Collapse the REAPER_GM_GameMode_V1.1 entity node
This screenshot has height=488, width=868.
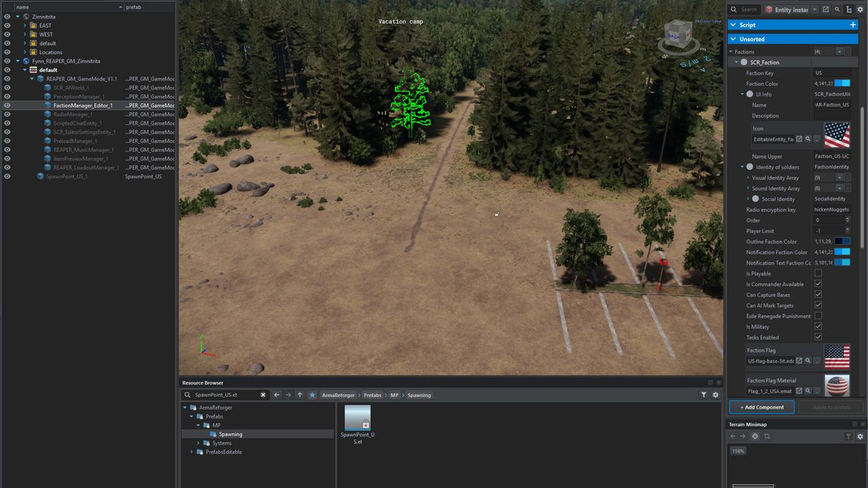(x=32, y=78)
